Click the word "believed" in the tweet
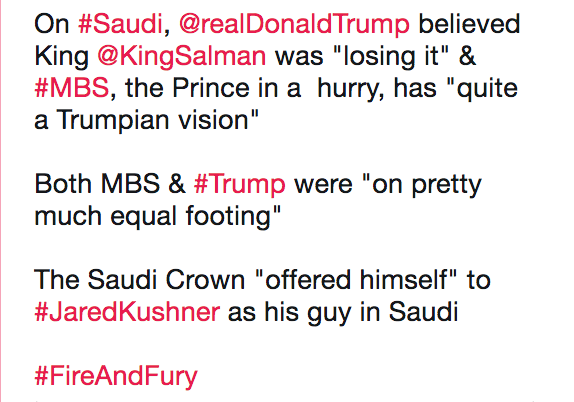This screenshot has height=402, width=574. pos(469,24)
